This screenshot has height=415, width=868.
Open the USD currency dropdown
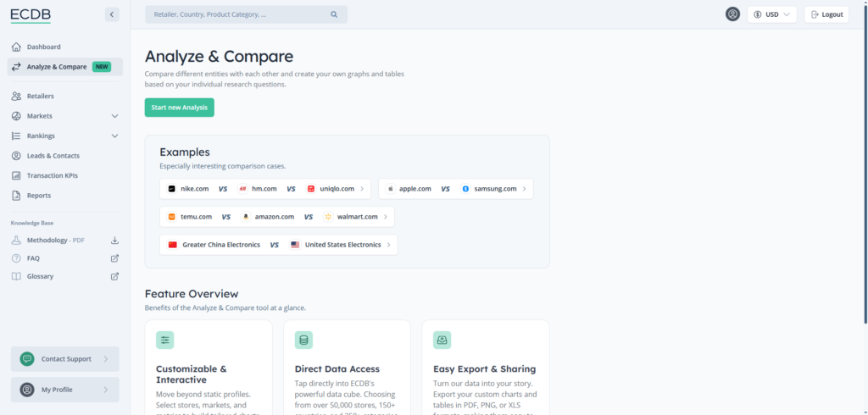771,14
